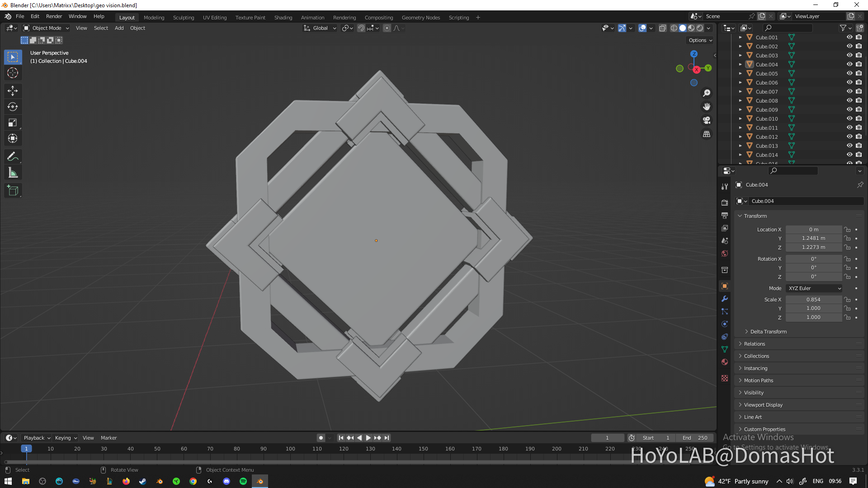
Task: Open the Render Properties tab
Action: [725, 202]
